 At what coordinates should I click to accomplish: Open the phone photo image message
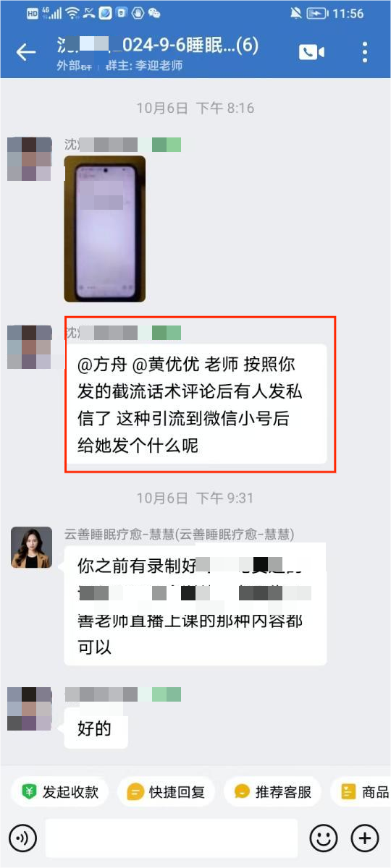104,229
